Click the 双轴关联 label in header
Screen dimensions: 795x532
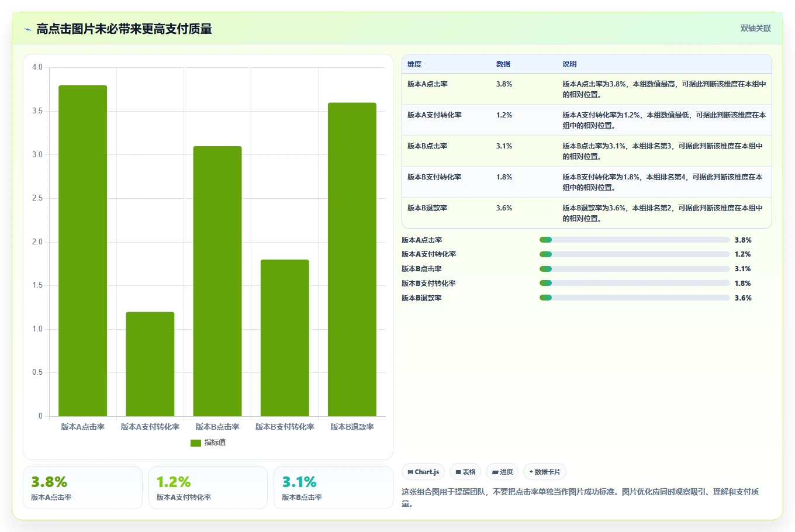(x=755, y=28)
